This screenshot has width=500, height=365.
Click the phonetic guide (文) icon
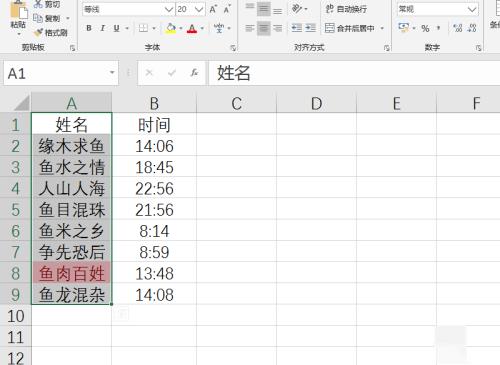(219, 28)
